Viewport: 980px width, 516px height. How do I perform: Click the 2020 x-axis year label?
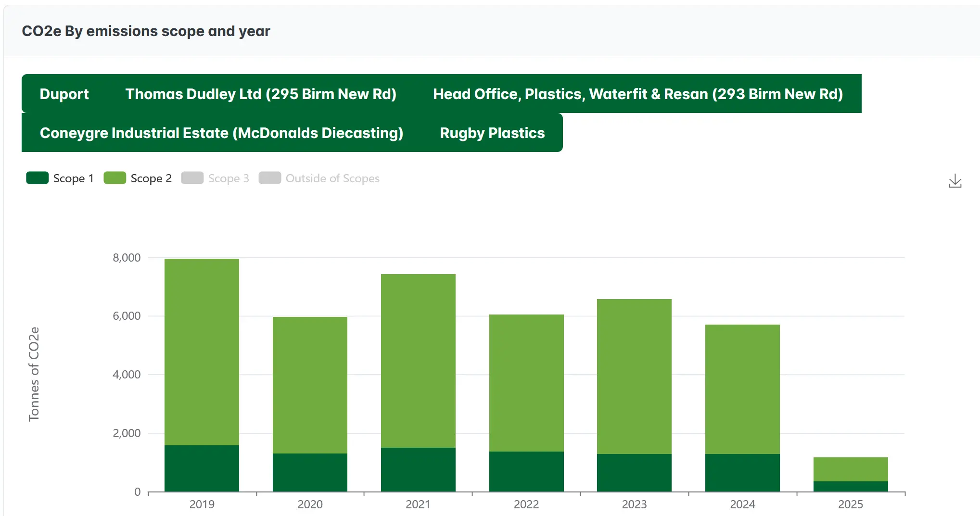(310, 504)
